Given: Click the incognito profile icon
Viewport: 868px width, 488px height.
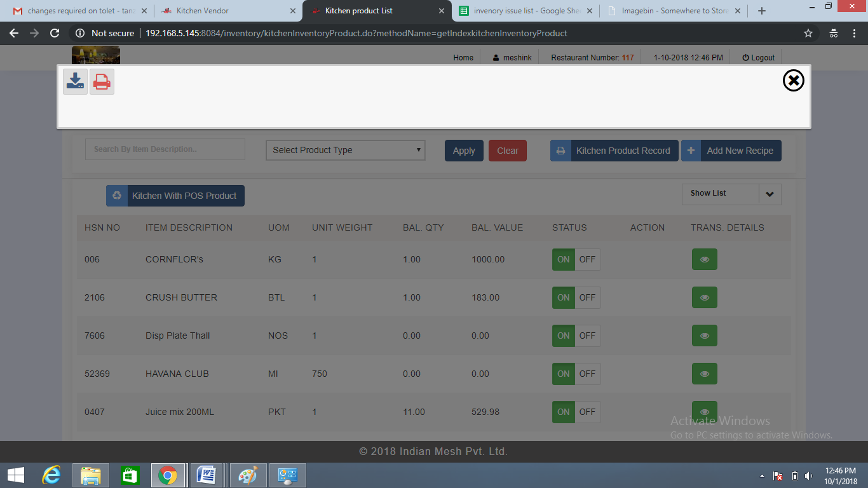Looking at the screenshot, I should point(834,33).
